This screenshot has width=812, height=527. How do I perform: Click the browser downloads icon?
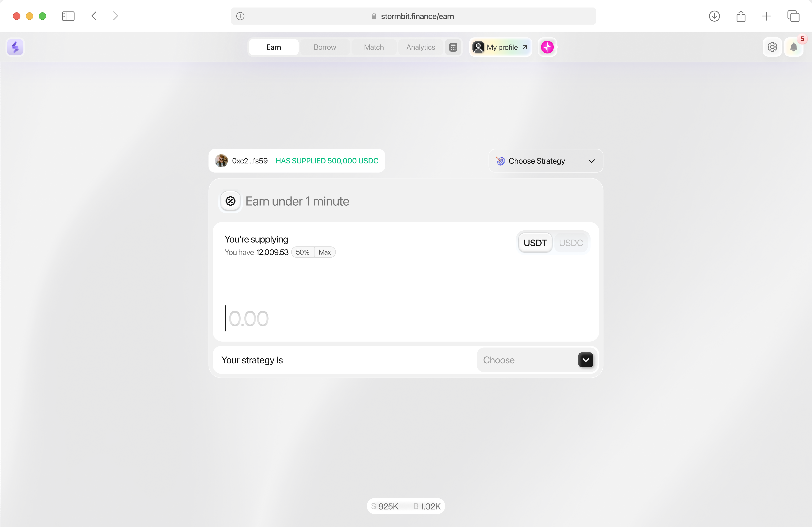(x=714, y=16)
